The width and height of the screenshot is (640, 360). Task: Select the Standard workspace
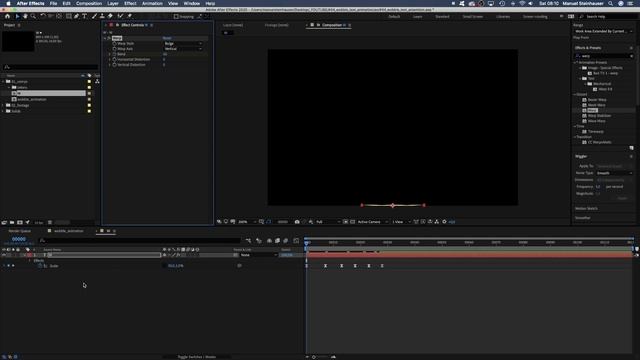pos(442,17)
